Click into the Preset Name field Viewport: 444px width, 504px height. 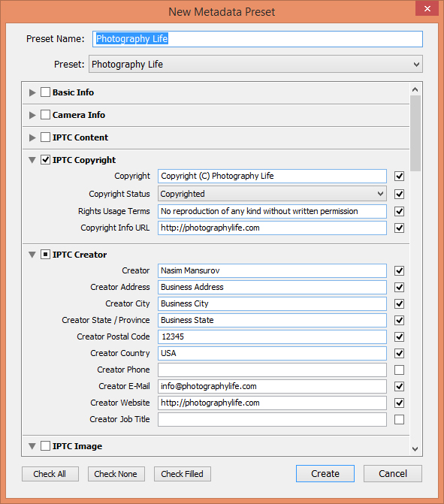258,39
